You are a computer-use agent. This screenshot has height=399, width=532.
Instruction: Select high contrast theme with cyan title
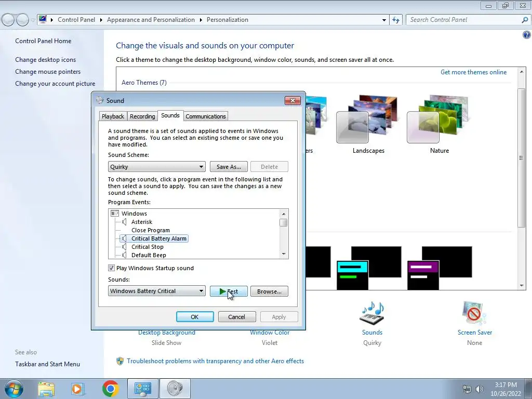[x=369, y=268]
